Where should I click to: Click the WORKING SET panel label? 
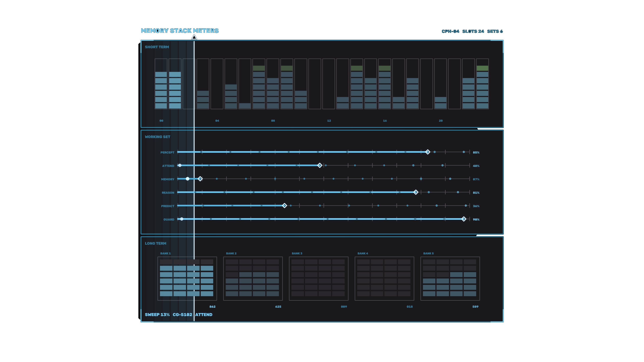pos(157,137)
